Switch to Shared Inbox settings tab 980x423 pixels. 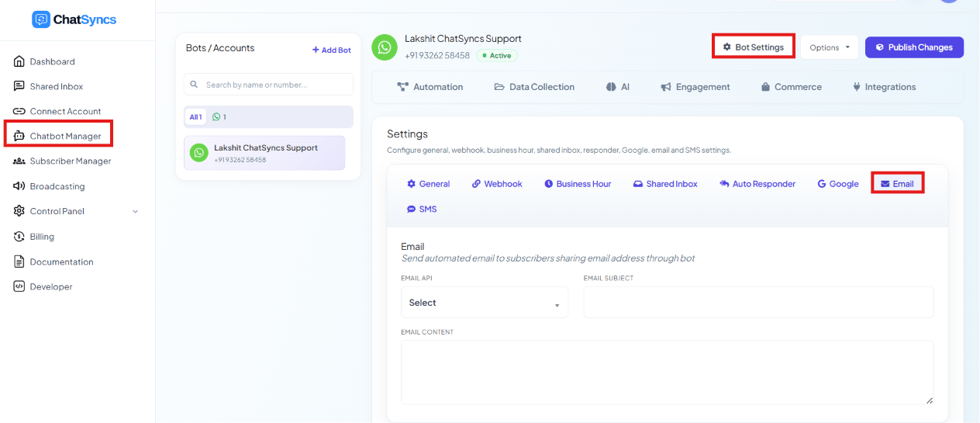[665, 184]
